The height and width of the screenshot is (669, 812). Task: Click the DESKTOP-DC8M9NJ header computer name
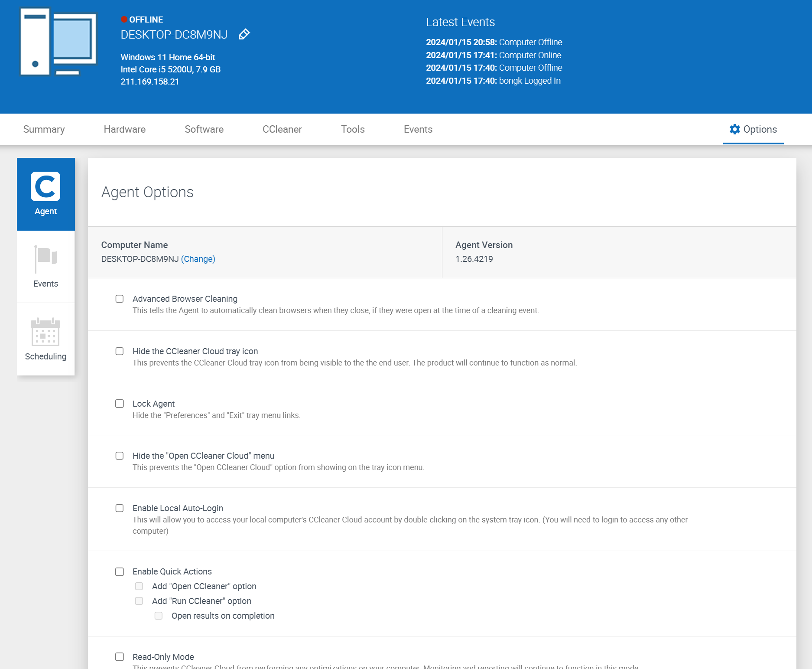coord(174,35)
